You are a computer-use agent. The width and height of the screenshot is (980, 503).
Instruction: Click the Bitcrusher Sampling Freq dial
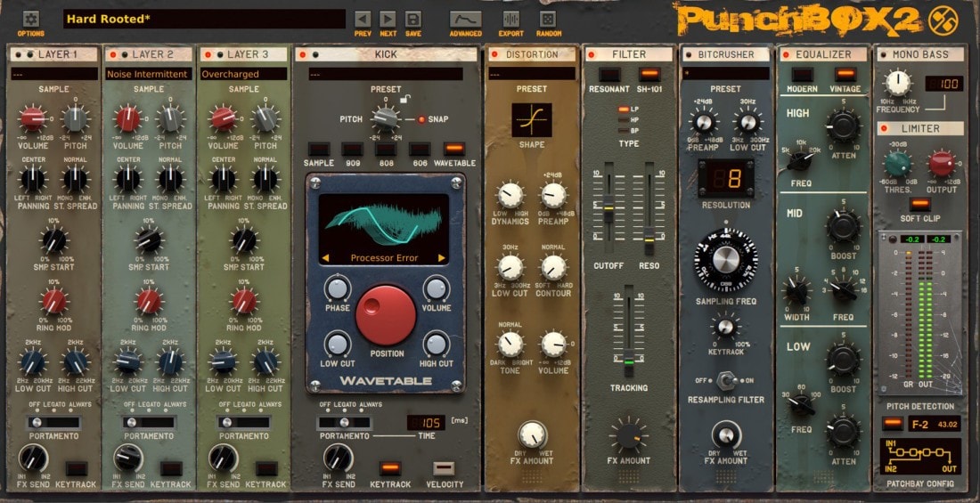click(x=725, y=261)
